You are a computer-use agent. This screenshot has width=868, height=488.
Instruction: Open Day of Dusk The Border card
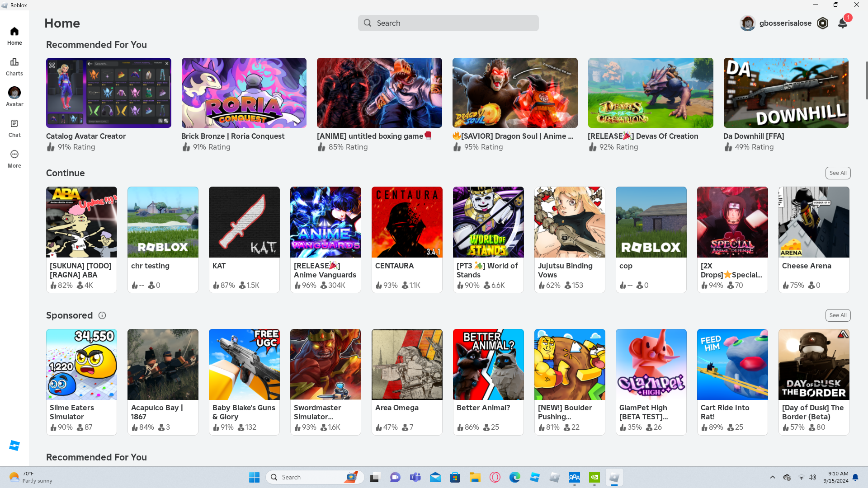[814, 382]
